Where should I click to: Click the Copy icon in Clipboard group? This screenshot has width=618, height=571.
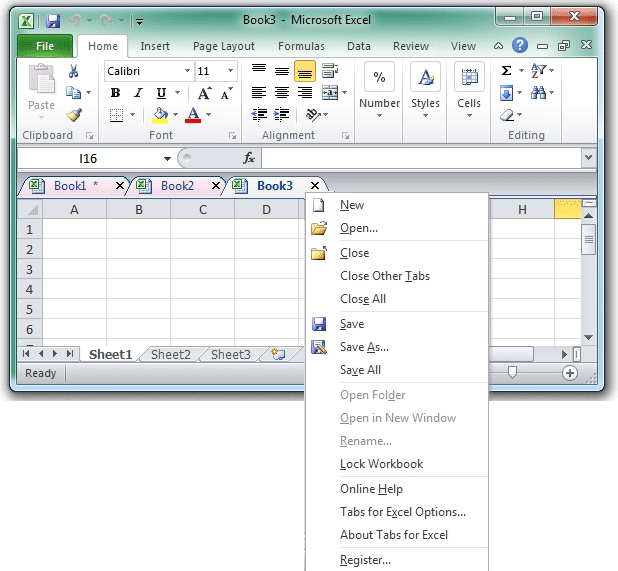(x=73, y=93)
